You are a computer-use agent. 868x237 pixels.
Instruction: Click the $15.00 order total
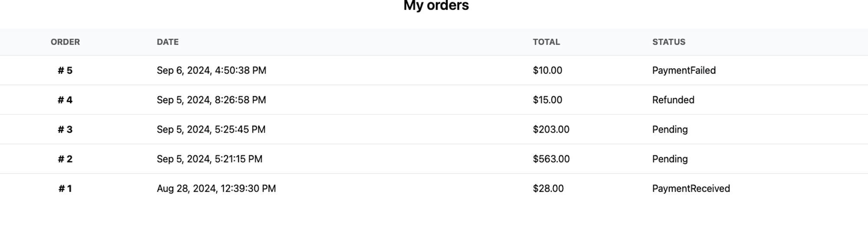pyautogui.click(x=547, y=100)
